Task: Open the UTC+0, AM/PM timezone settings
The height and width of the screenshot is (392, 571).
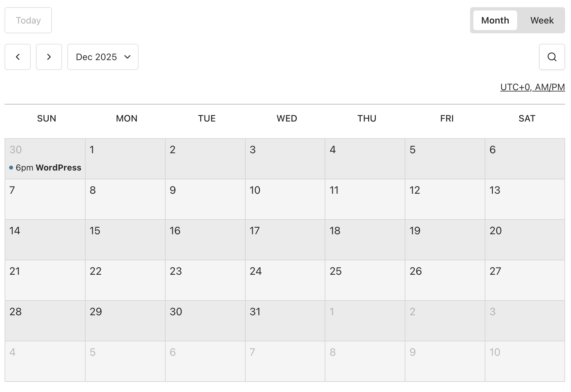Action: pyautogui.click(x=532, y=87)
